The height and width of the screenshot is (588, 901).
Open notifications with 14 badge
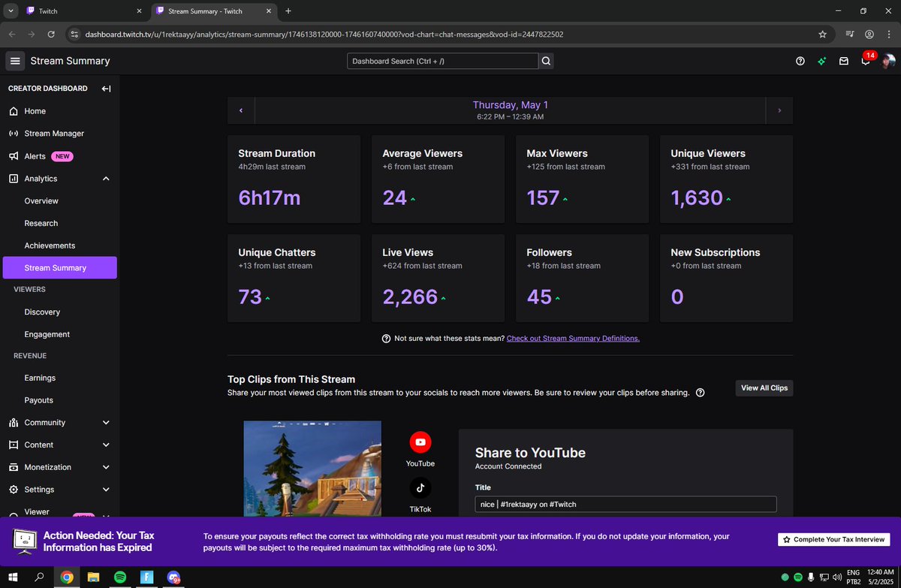click(x=866, y=59)
